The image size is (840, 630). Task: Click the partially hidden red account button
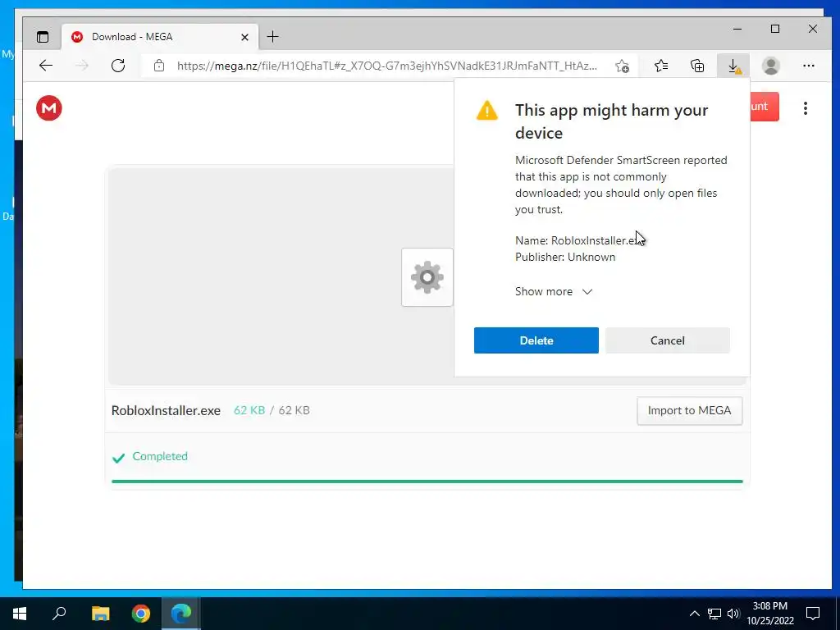[x=765, y=106]
